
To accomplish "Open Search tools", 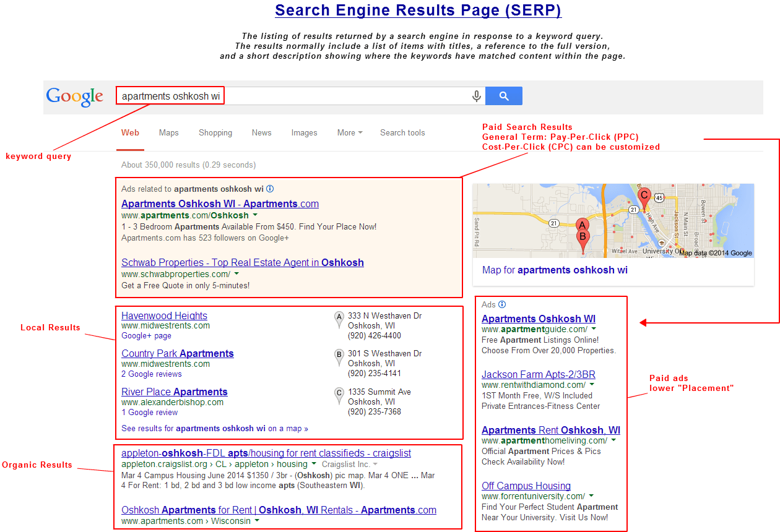I will click(x=402, y=132).
